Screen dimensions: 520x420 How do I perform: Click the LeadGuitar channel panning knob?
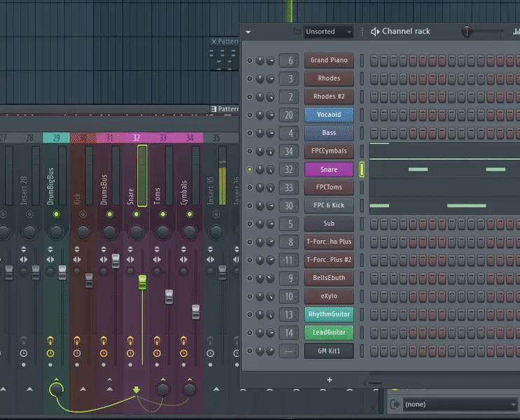[x=260, y=333]
